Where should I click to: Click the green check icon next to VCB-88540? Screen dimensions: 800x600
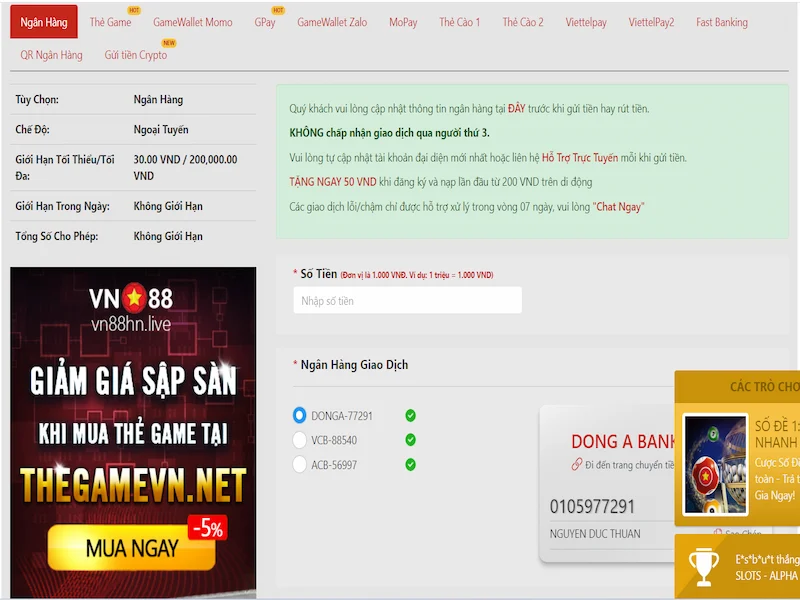(x=410, y=437)
